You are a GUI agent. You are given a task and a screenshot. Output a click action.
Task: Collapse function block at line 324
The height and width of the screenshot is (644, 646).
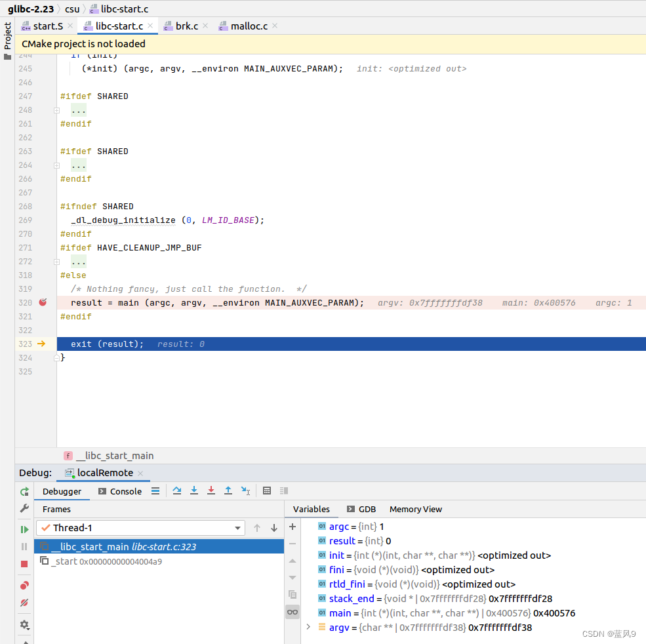tap(57, 358)
